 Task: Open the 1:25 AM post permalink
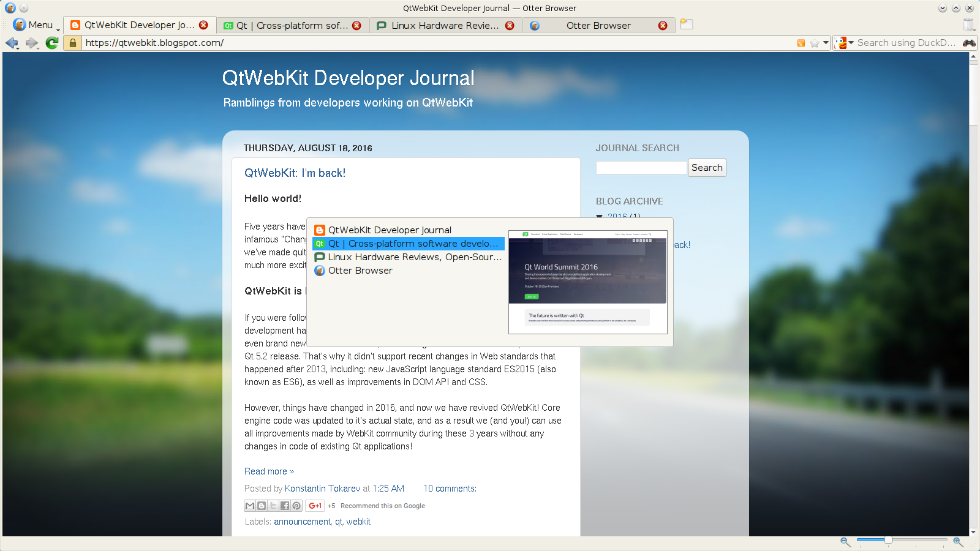click(388, 489)
